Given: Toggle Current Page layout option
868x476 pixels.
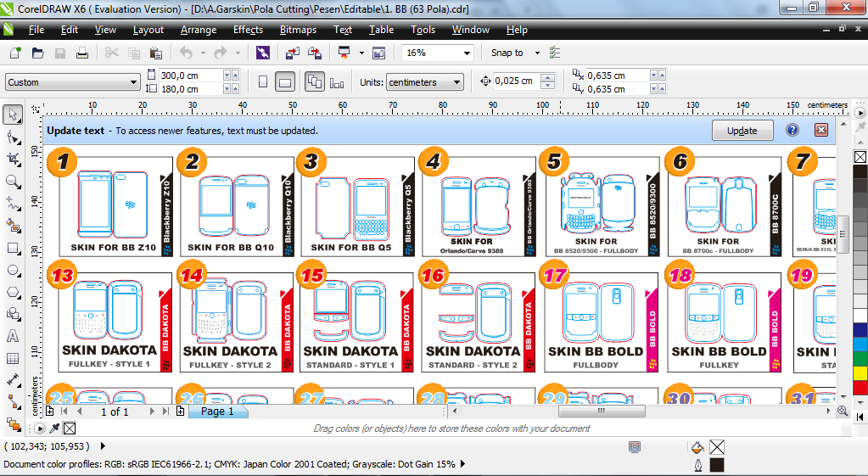Looking at the screenshot, I should (337, 82).
